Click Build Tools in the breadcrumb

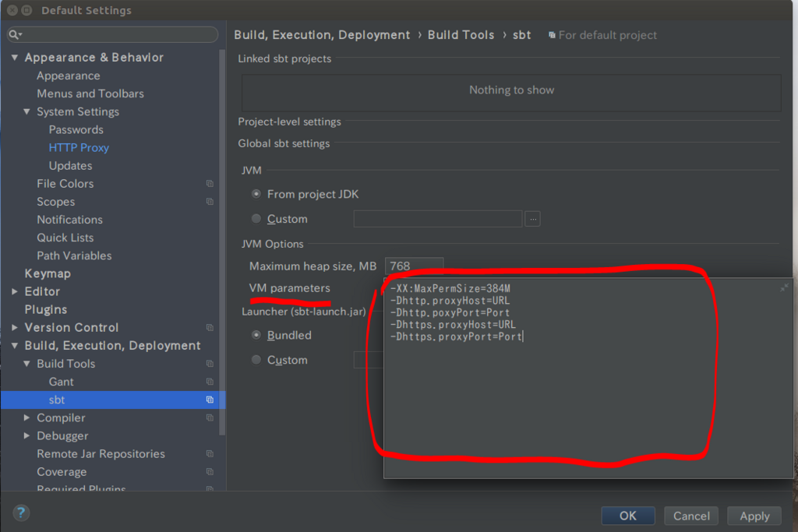pyautogui.click(x=461, y=35)
